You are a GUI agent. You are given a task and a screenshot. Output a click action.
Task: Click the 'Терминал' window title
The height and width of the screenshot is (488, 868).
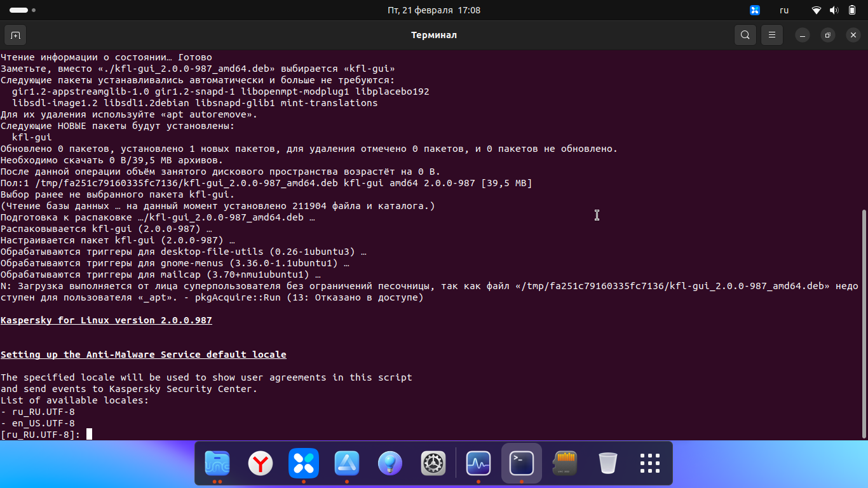pyautogui.click(x=434, y=35)
